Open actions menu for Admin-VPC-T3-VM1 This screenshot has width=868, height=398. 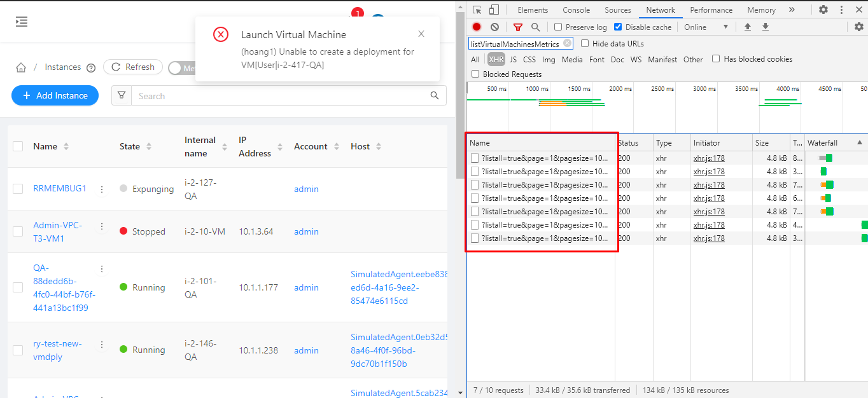coord(101,226)
